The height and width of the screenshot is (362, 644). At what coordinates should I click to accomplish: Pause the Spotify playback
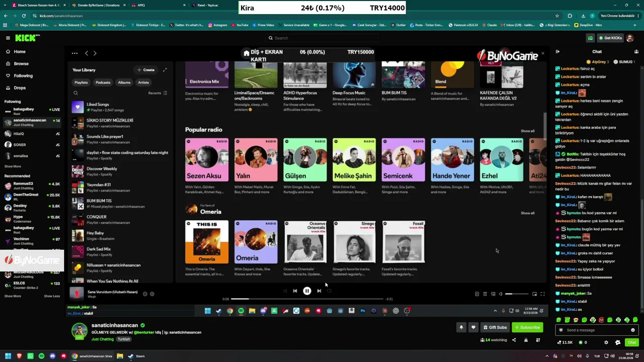(x=307, y=291)
